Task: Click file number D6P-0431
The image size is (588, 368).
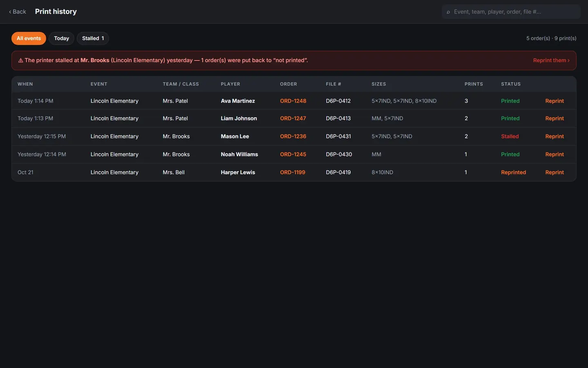Action: point(339,137)
